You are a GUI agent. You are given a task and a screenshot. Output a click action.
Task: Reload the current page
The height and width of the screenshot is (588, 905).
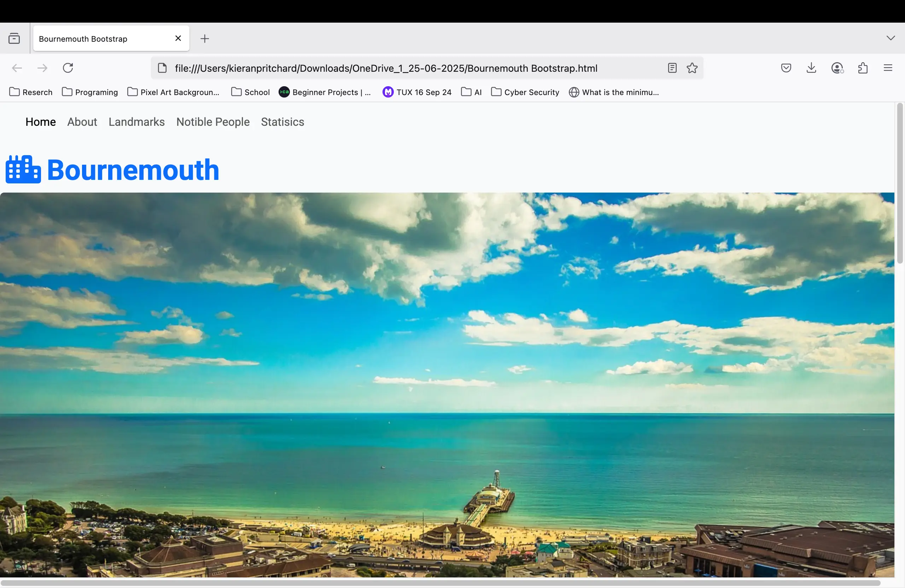pos(68,68)
